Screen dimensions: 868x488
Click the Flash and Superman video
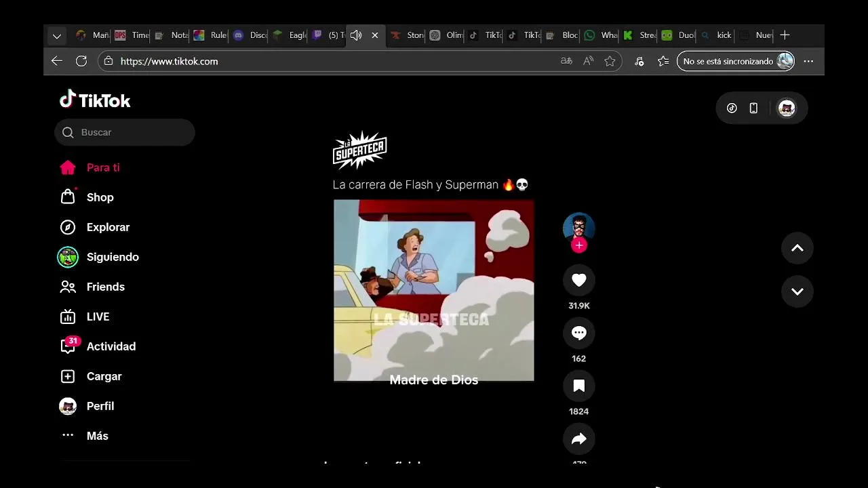[x=434, y=290]
